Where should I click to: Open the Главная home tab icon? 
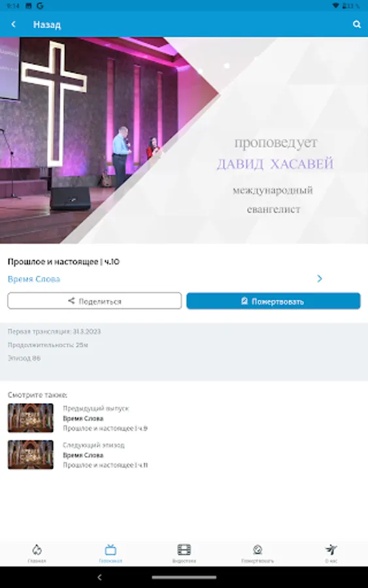[x=37, y=549]
